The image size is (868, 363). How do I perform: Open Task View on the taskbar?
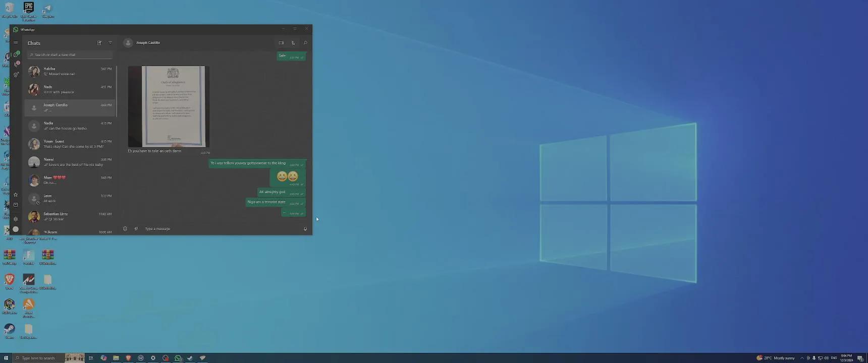coord(91,358)
